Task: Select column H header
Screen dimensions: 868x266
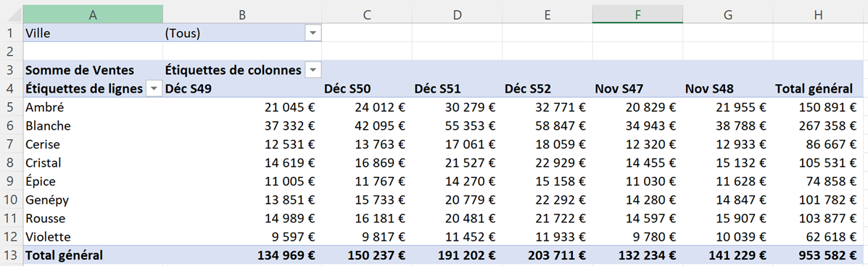Action: (819, 17)
